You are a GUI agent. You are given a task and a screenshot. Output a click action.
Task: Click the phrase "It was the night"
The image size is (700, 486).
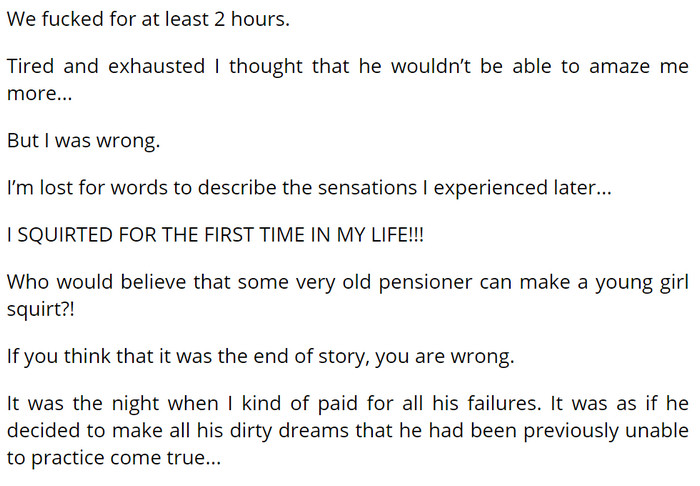(83, 404)
